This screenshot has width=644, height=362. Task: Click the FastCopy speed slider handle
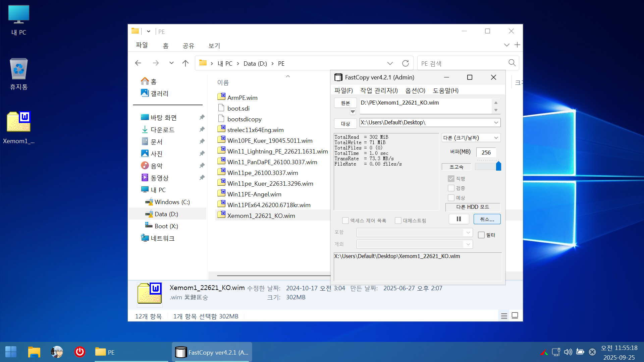[498, 166]
